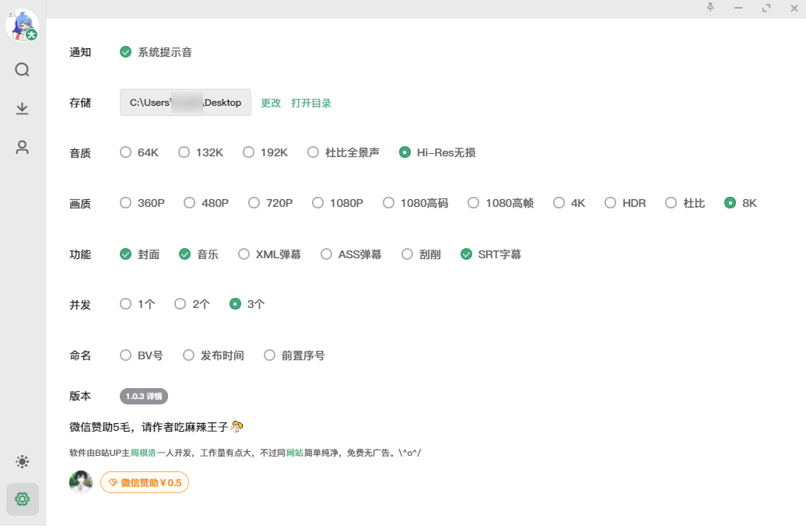Screen dimensions: 806x532
Task: Expand version 1.0.3 详情
Action: pos(142,396)
